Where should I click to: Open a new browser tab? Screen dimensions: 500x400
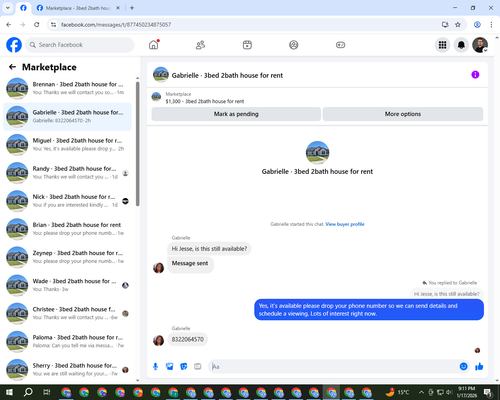point(132,8)
